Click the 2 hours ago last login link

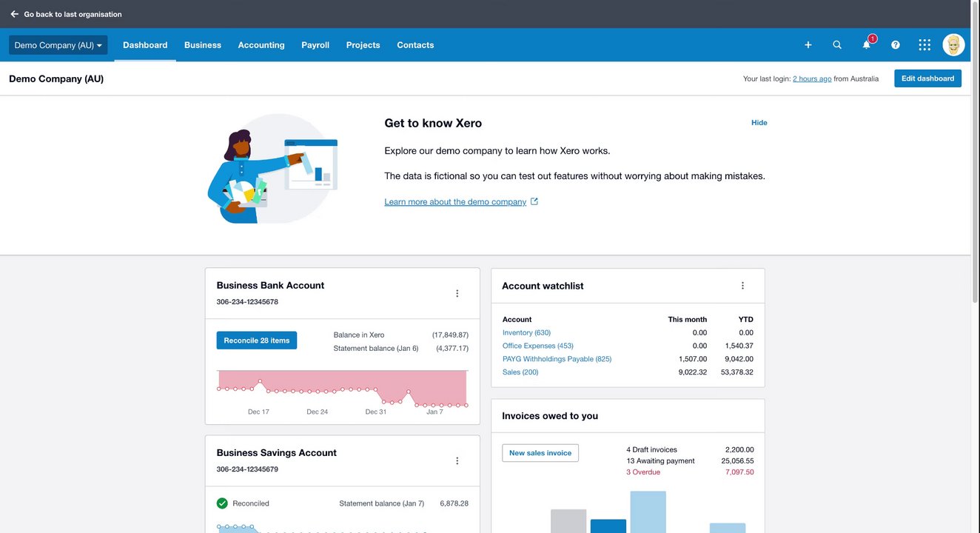point(812,78)
